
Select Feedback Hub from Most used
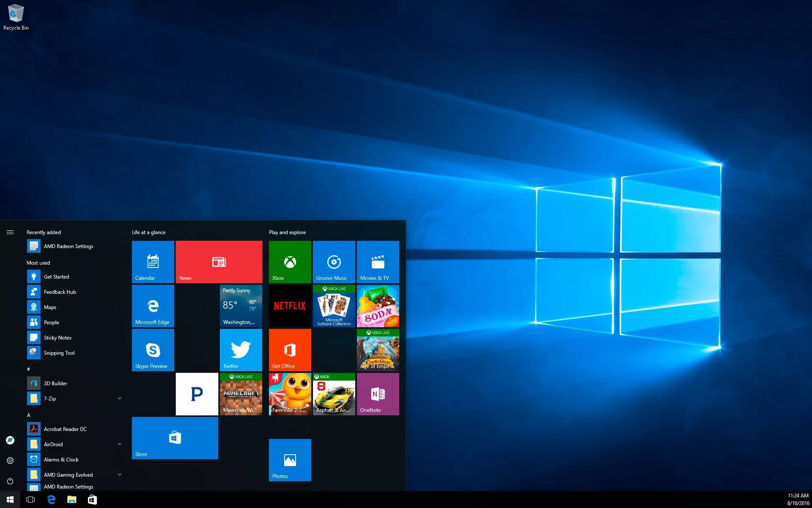[60, 291]
